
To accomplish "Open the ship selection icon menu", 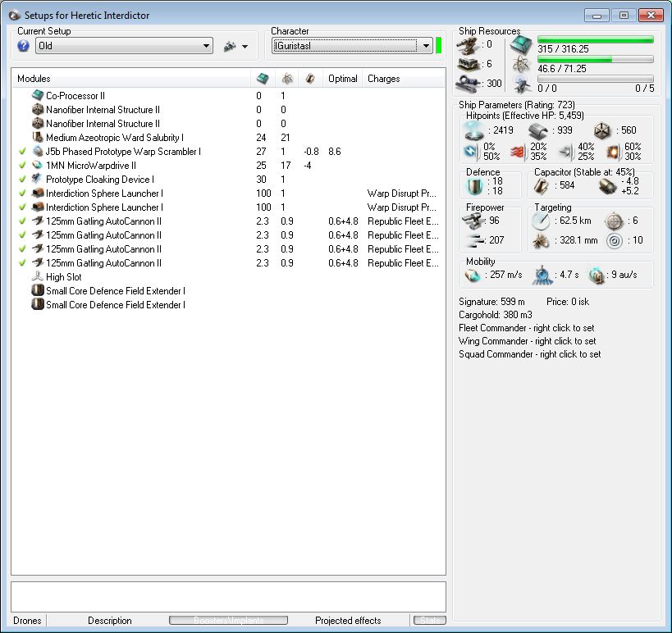I will pos(230,46).
